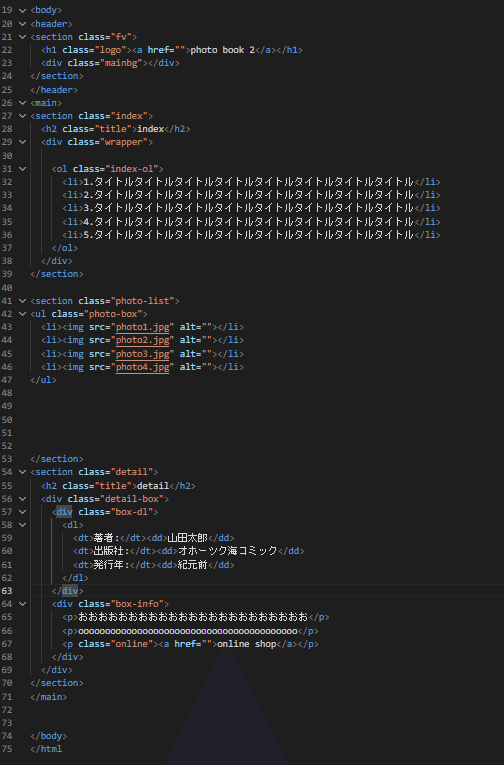Click the closing </body> tag

(x=49, y=736)
